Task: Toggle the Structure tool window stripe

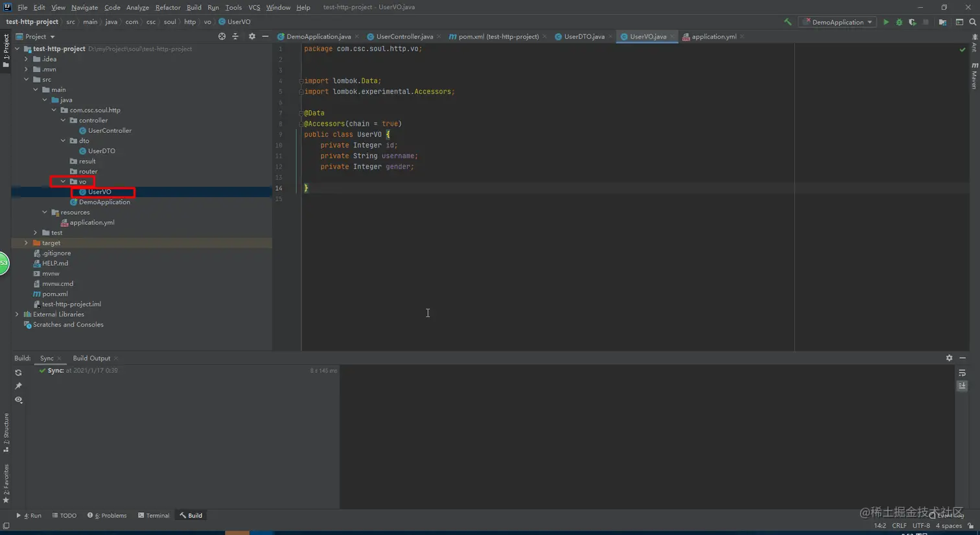Action: tap(6, 432)
